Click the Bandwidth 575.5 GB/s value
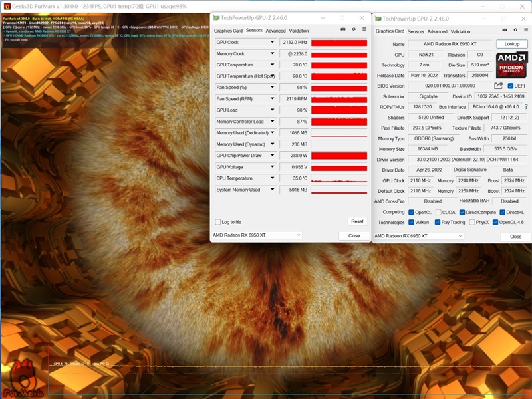The width and height of the screenshot is (532, 399). 505,148
